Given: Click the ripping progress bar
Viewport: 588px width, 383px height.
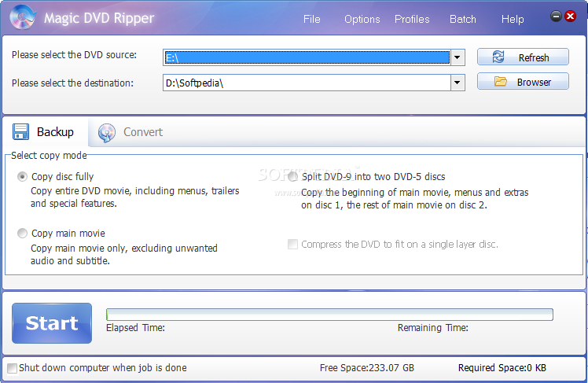Looking at the screenshot, I should [329, 315].
